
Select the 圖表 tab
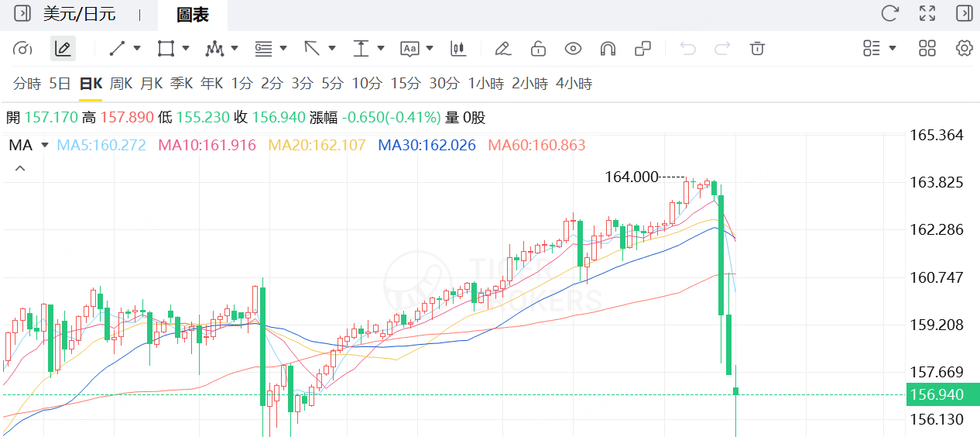192,14
